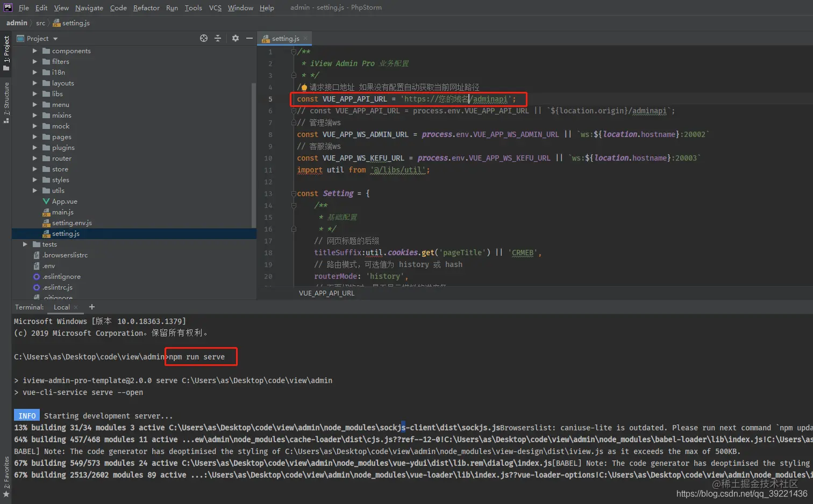The height and width of the screenshot is (504, 813).
Task: Open the File menu
Action: click(24, 8)
